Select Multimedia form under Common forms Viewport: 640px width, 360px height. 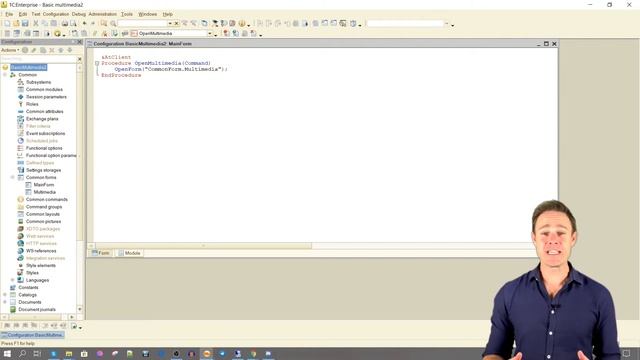[44, 192]
